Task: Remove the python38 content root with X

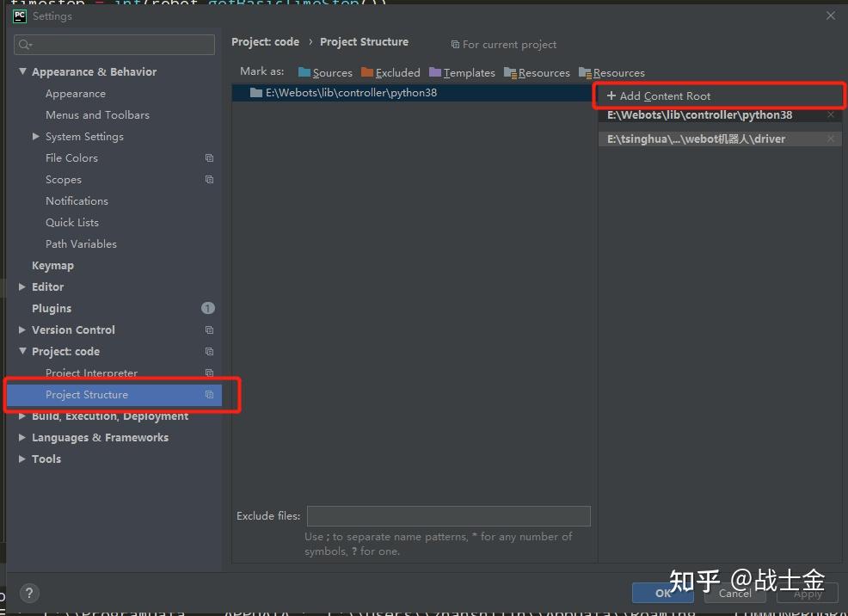Action: pyautogui.click(x=831, y=114)
